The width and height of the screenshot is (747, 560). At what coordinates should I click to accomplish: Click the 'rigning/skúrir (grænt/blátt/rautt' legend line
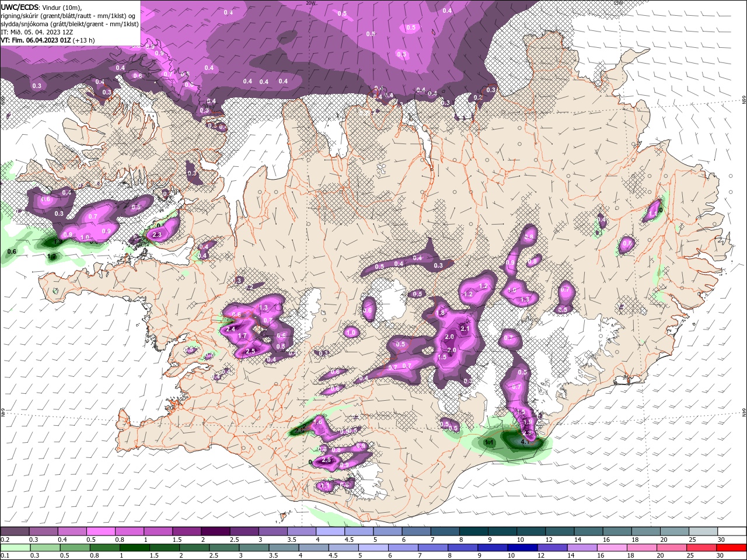click(x=68, y=16)
